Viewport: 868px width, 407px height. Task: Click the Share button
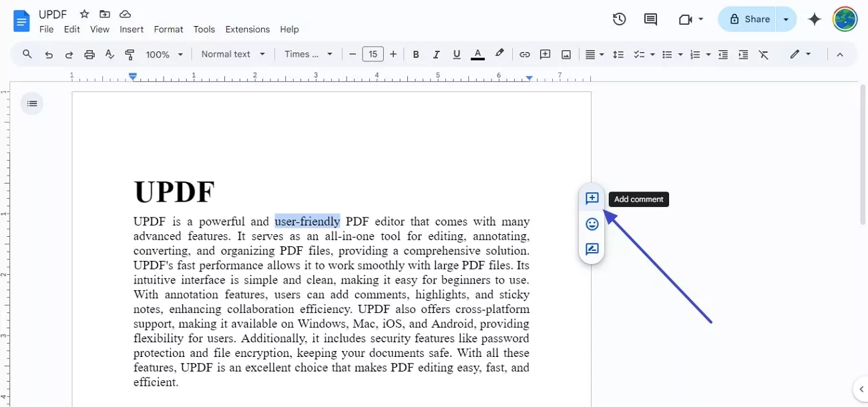click(x=748, y=19)
